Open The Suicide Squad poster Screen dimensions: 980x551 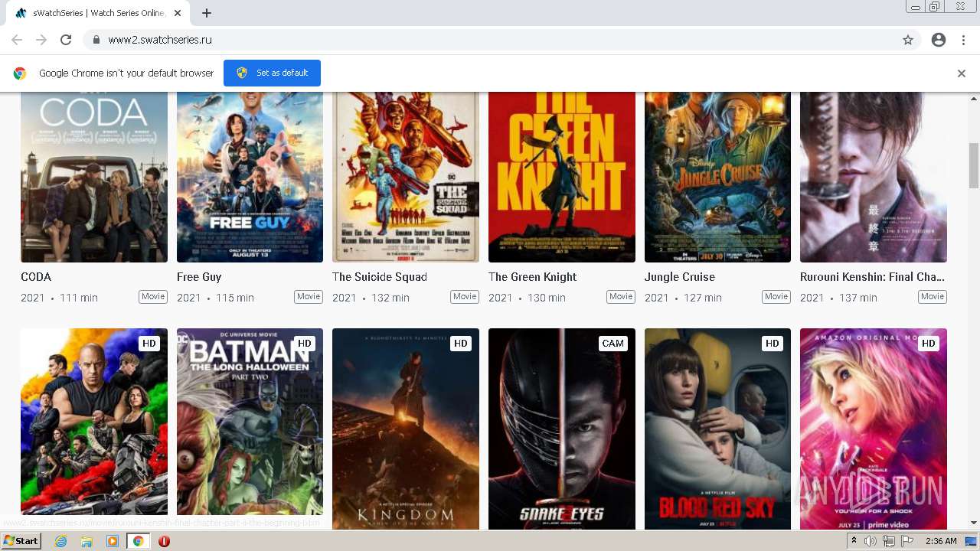point(406,177)
